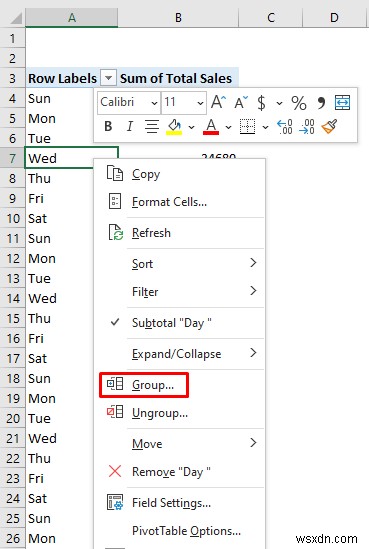Click the Fri cell in row 9
This screenshot has width=369, height=549.
pos(60,198)
